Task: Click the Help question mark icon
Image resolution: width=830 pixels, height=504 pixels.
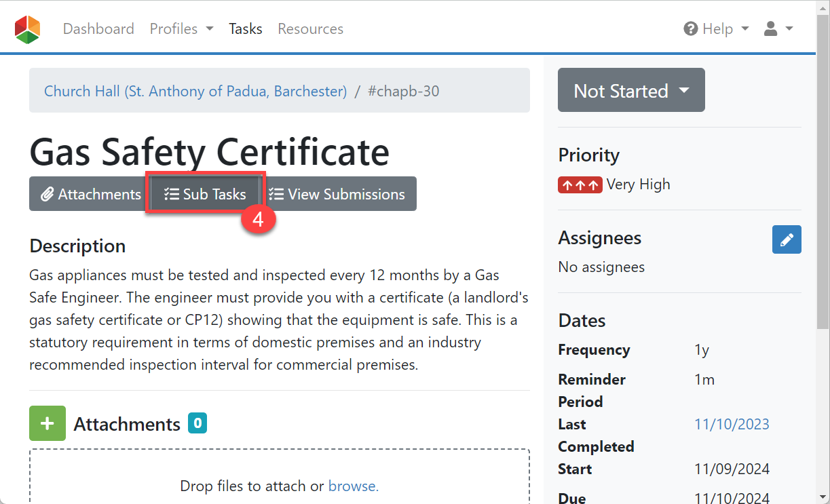Action: pyautogui.click(x=691, y=29)
